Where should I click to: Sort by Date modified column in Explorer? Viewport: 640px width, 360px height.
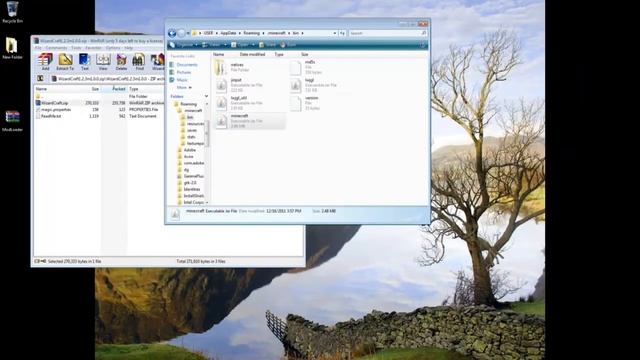(x=252, y=54)
